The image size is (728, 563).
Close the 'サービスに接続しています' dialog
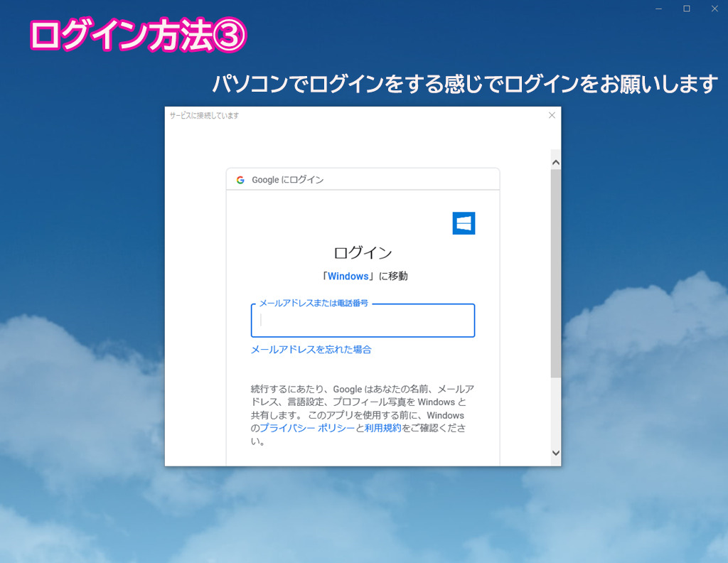(552, 115)
